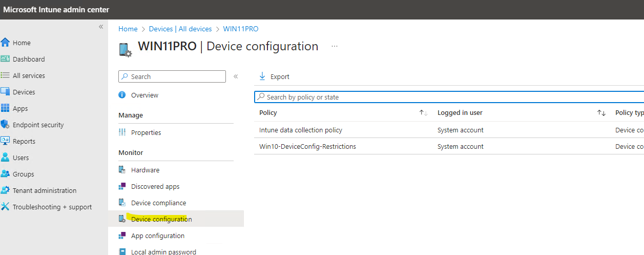This screenshot has height=255, width=644.
Task: Click the WIN11PRO breadcrumb link
Action: tap(241, 29)
